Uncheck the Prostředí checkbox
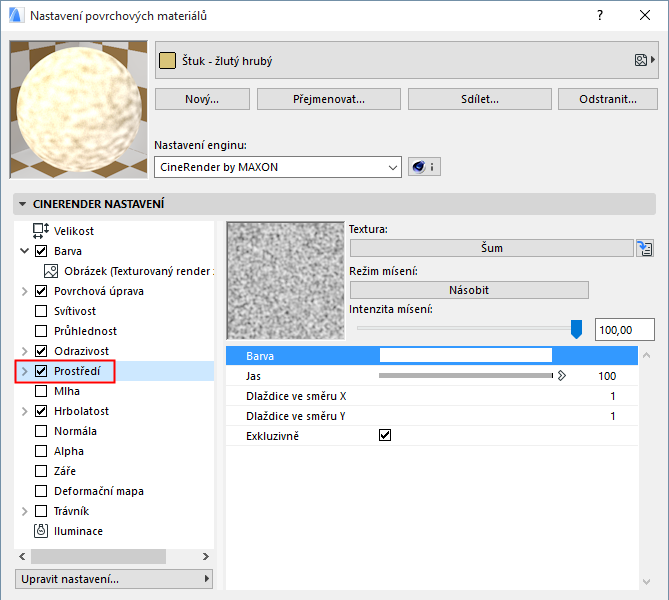 (41, 371)
